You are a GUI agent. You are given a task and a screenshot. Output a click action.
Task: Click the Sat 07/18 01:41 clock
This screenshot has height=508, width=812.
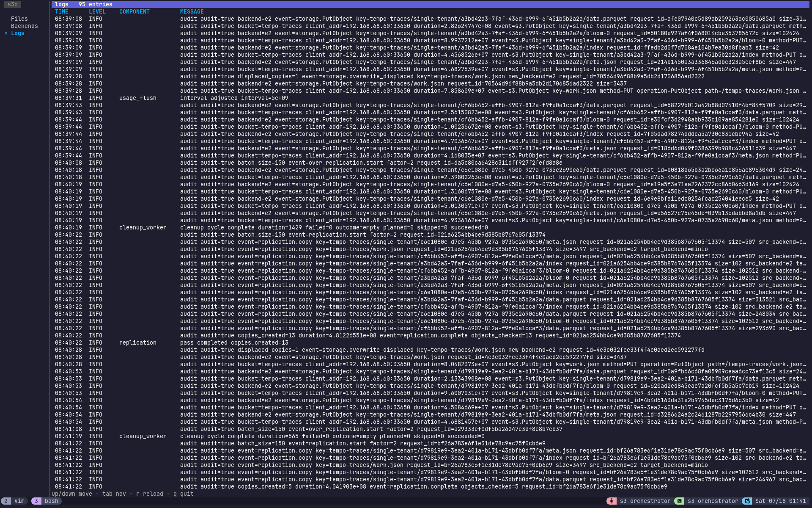[781, 501]
